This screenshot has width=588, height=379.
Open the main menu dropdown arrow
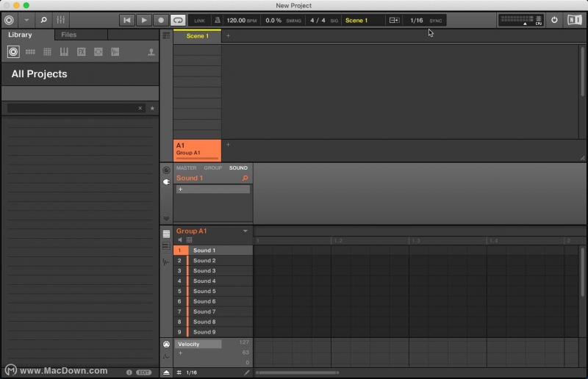pyautogui.click(x=26, y=21)
